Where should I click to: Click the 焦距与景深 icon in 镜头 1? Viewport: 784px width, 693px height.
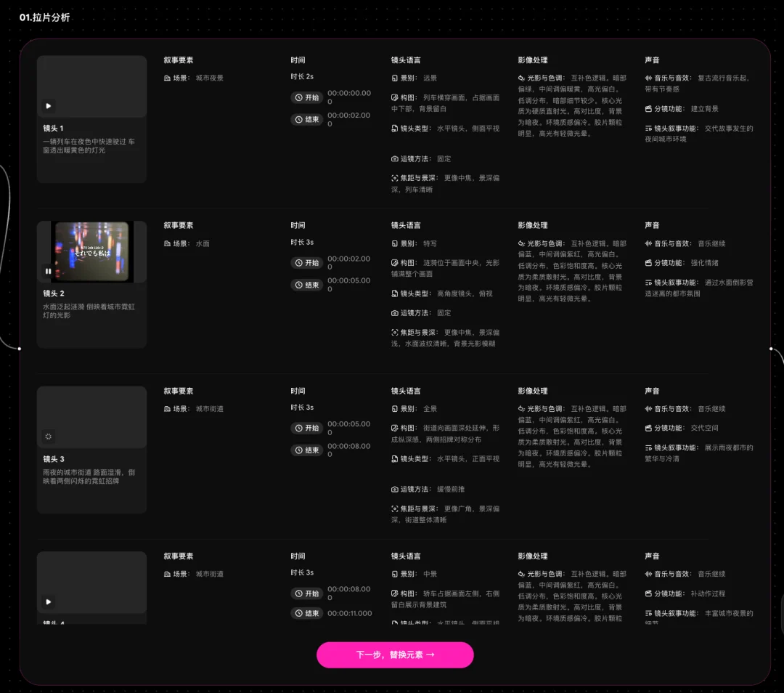coord(394,178)
